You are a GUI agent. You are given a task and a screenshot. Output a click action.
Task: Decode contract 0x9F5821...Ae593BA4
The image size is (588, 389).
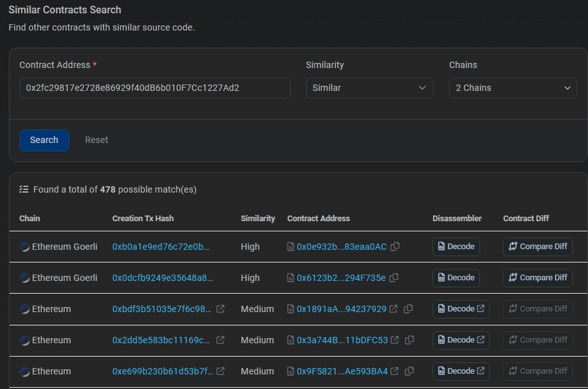tap(461, 371)
